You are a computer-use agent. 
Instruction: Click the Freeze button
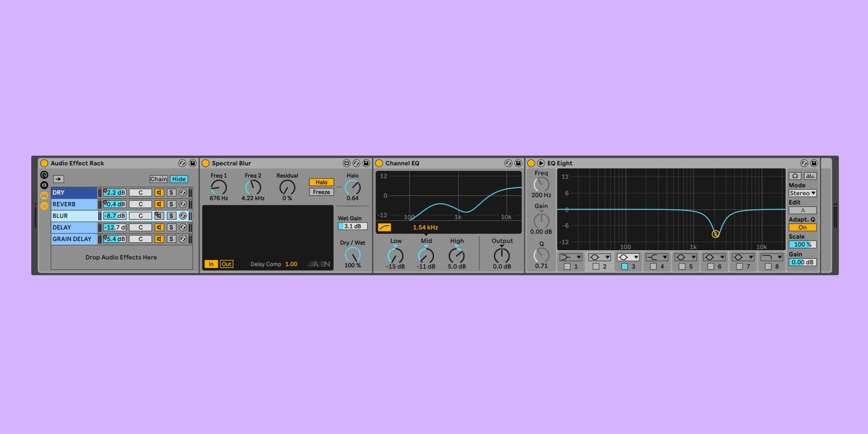coord(321,192)
